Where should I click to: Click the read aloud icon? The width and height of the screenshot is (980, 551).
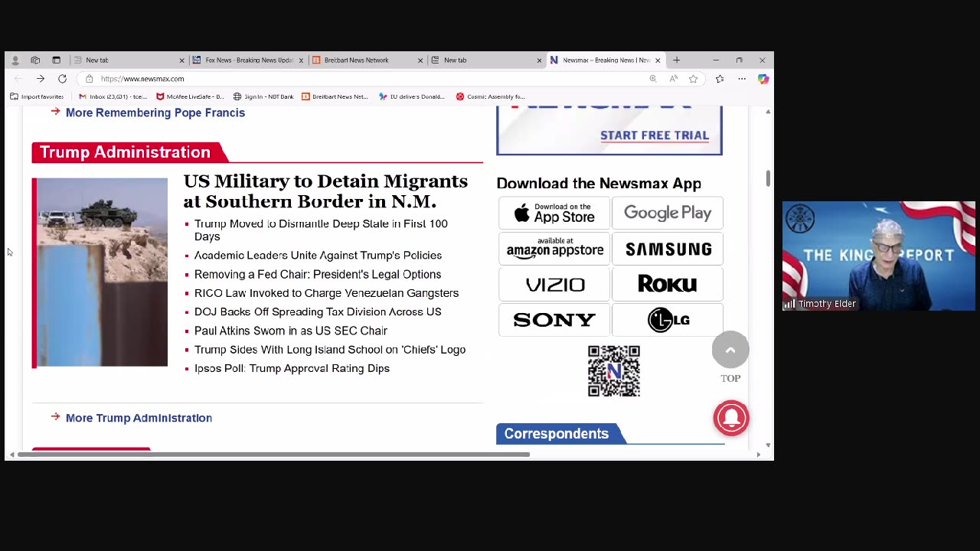(673, 79)
